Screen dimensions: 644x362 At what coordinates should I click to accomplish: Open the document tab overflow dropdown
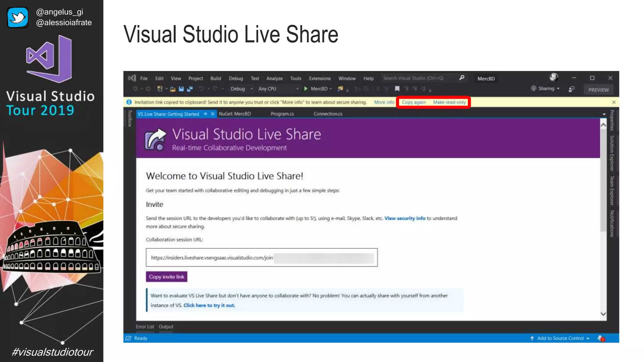click(x=604, y=114)
